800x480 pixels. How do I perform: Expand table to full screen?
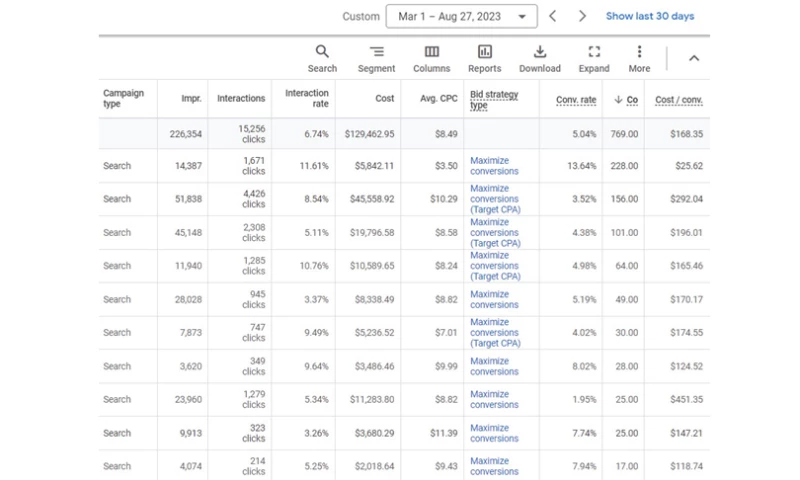[x=594, y=52]
